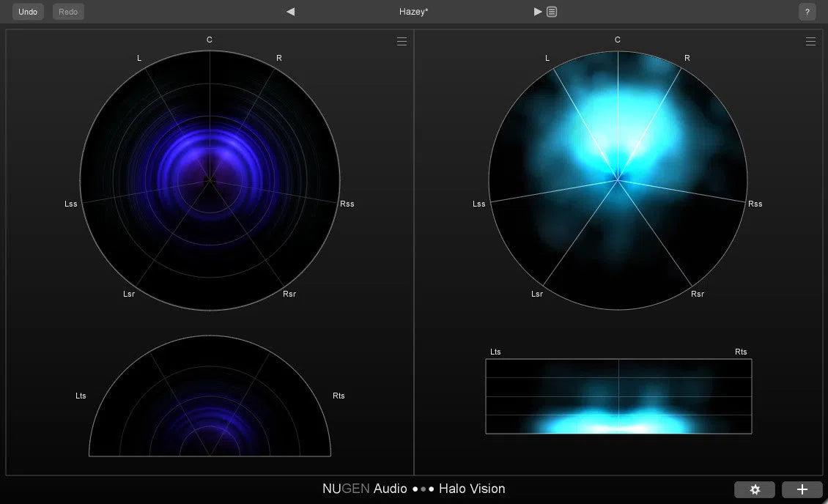828x504 pixels.
Task: Select the Hazey preset name
Action: coord(413,11)
